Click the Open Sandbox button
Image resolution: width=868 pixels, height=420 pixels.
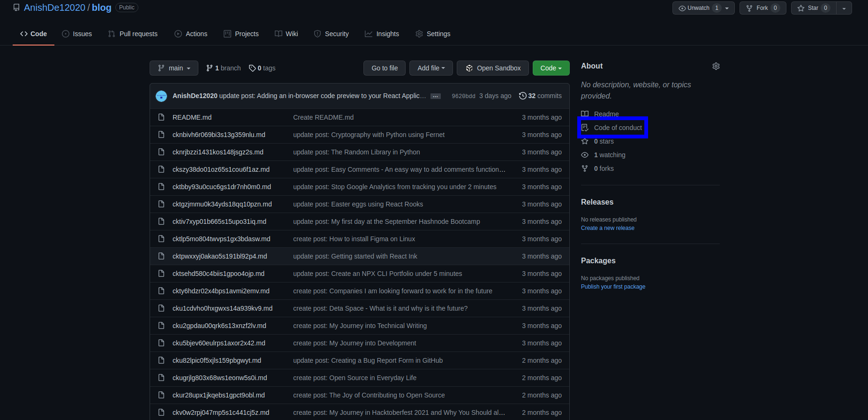tap(493, 68)
